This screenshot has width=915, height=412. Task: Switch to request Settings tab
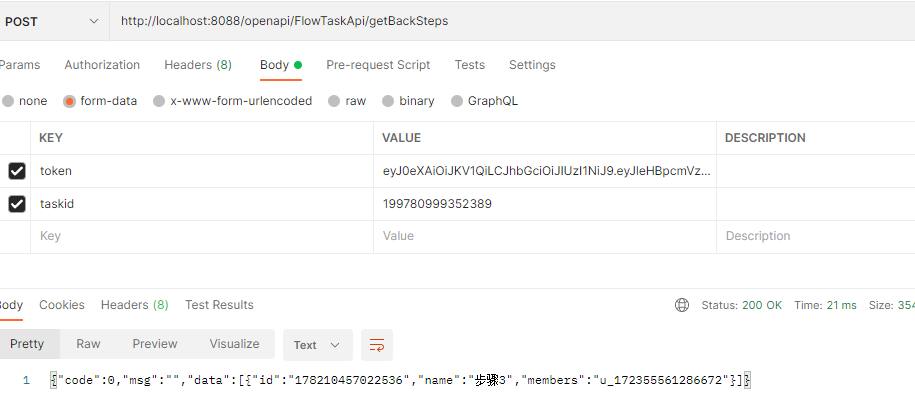click(532, 65)
